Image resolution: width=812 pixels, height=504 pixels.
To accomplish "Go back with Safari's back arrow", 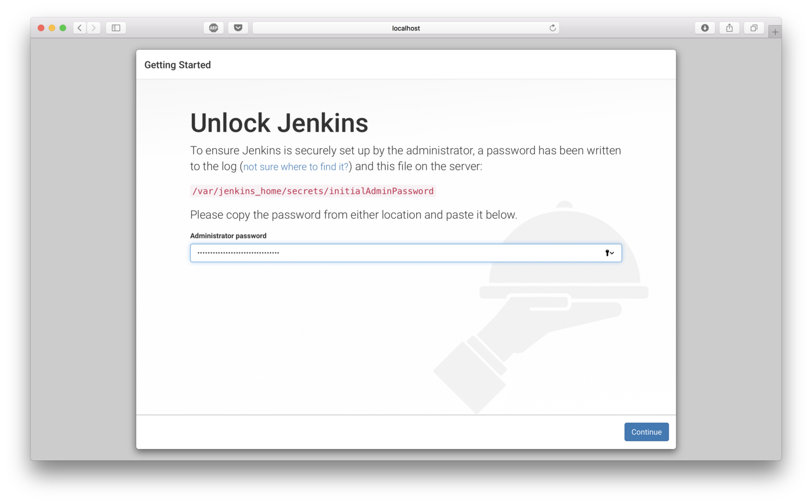I will click(x=80, y=28).
